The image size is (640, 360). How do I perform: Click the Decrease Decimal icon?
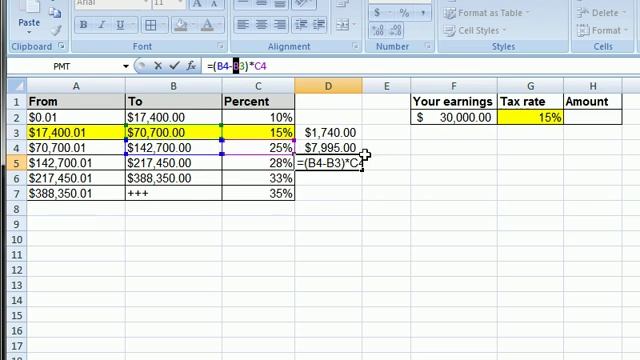(x=396, y=30)
